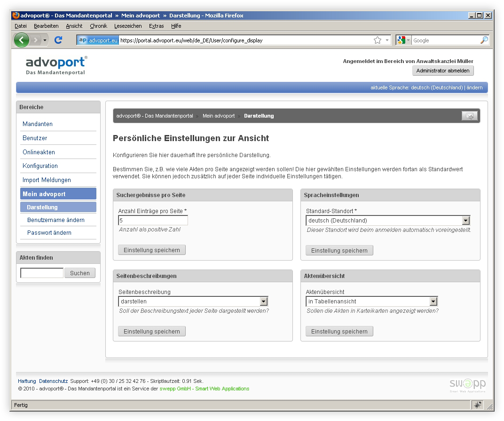The height and width of the screenshot is (421, 504).
Task: Open Passwort ändern
Action: pos(49,233)
